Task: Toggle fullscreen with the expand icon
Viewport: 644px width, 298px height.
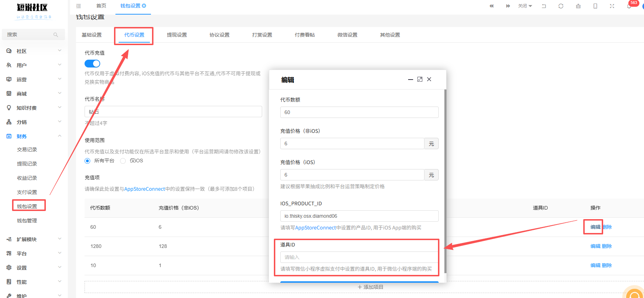Action: pyautogui.click(x=612, y=6)
